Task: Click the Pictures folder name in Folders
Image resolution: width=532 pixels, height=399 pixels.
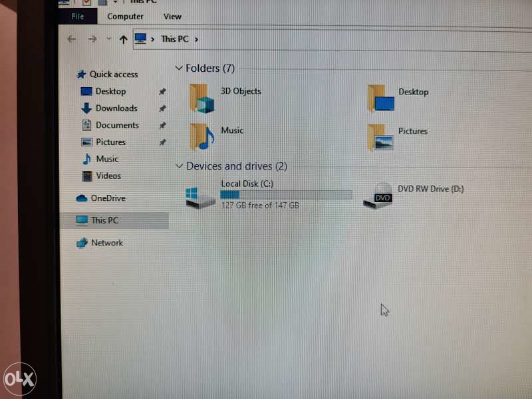Action: [412, 131]
